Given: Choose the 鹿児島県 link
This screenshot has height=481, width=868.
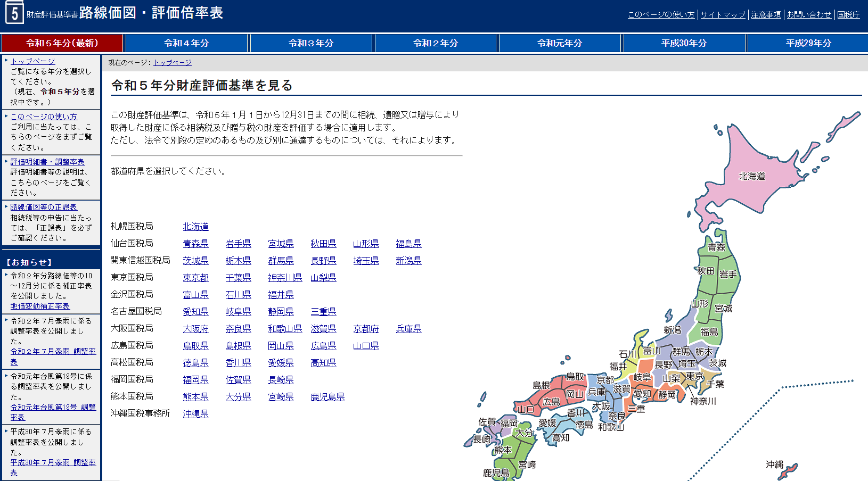Looking at the screenshot, I should [328, 397].
